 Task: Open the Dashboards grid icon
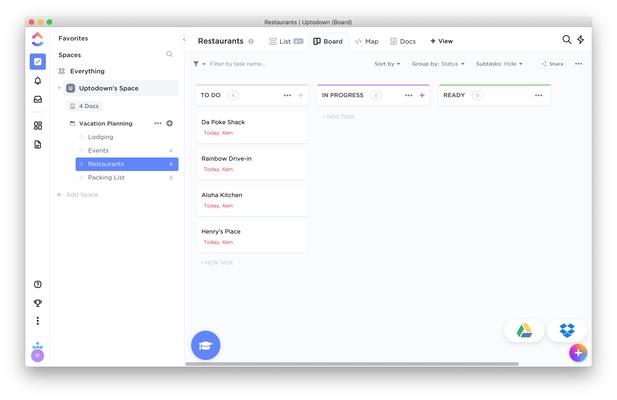point(38,125)
